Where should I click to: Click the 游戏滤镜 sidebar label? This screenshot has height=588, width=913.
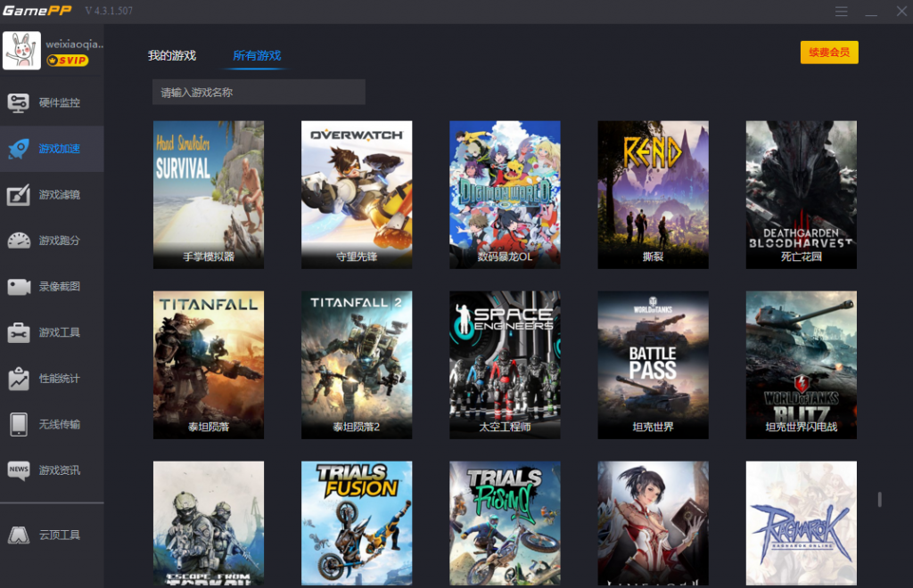(x=60, y=195)
